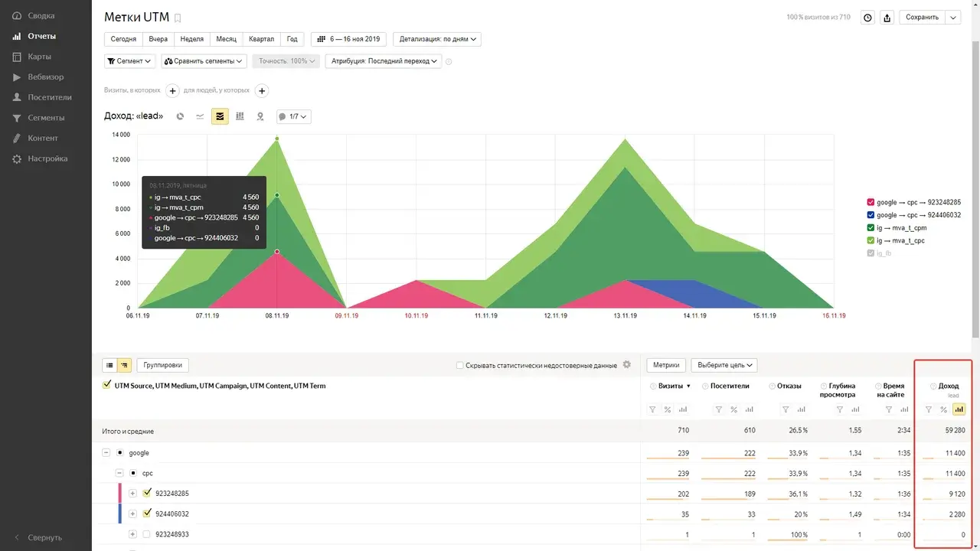Viewport: 980px width, 551px height.
Task: Toggle the UTM Source header checkbox
Action: (x=106, y=386)
